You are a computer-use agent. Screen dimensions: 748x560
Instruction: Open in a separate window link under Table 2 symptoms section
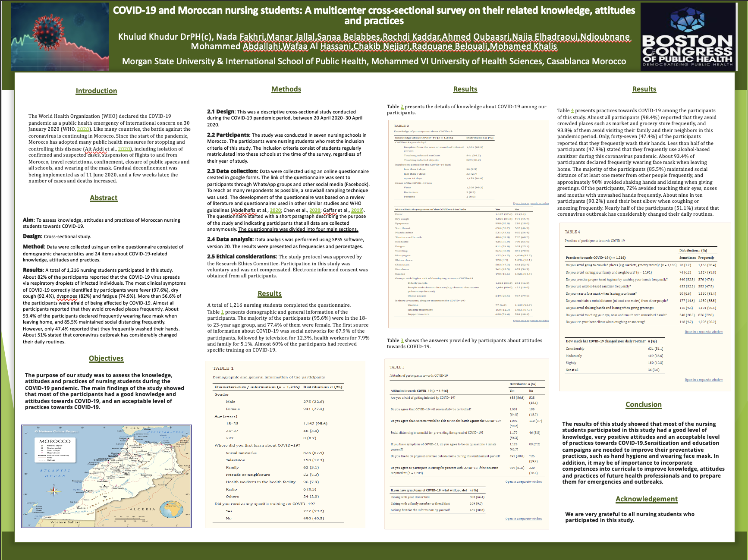[x=531, y=321]
